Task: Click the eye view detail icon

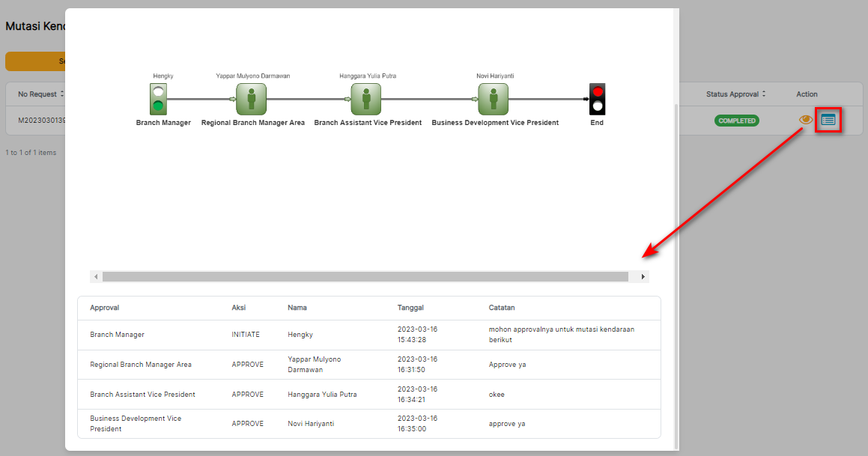Action: pos(806,120)
